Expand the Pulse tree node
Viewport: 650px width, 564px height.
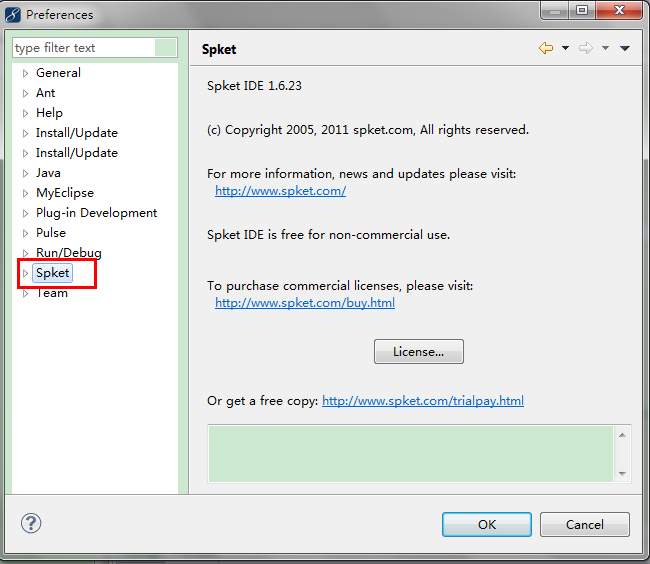point(25,233)
